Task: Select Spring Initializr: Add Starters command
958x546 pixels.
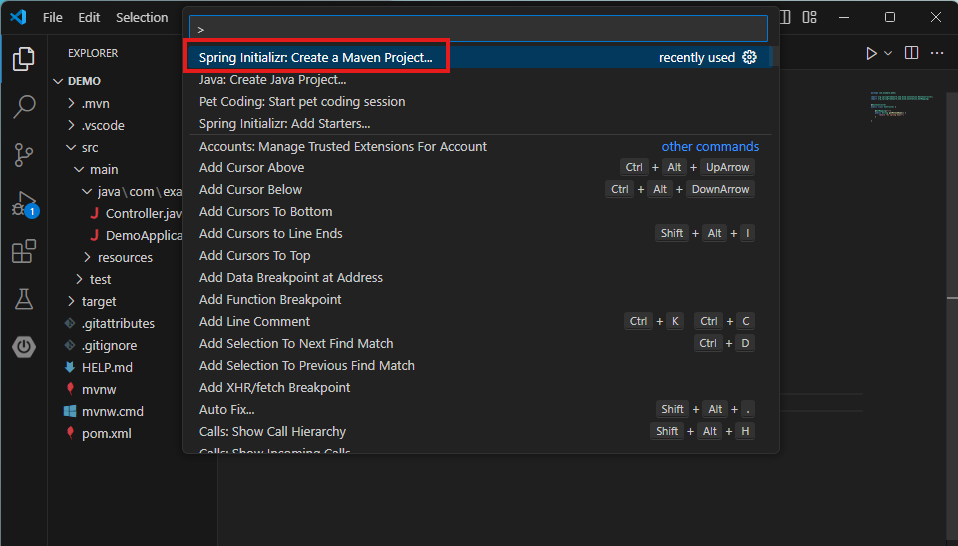Action: point(480,123)
